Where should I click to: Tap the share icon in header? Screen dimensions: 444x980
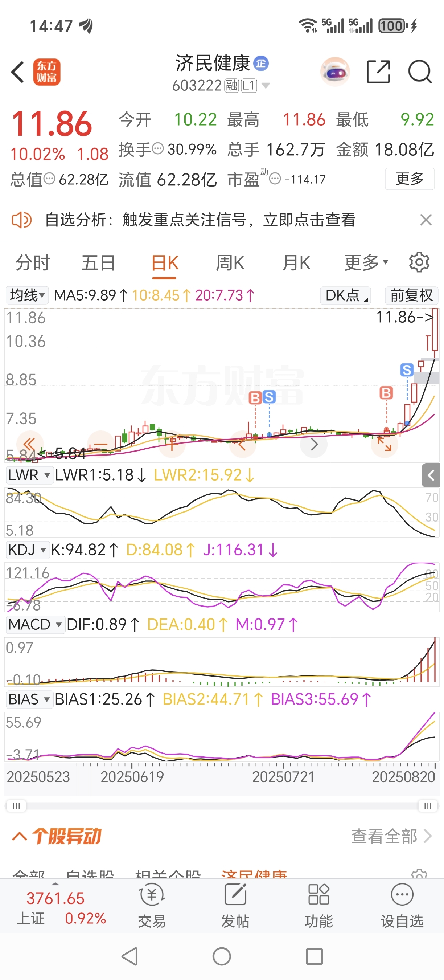[378, 72]
